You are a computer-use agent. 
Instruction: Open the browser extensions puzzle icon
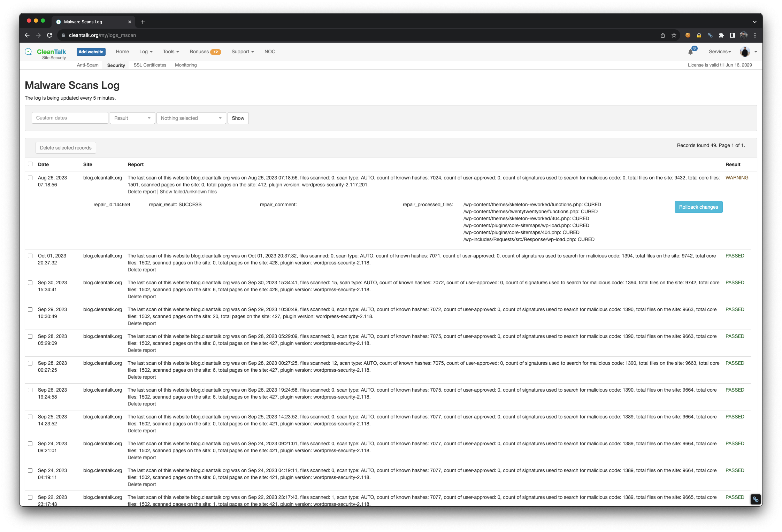721,35
